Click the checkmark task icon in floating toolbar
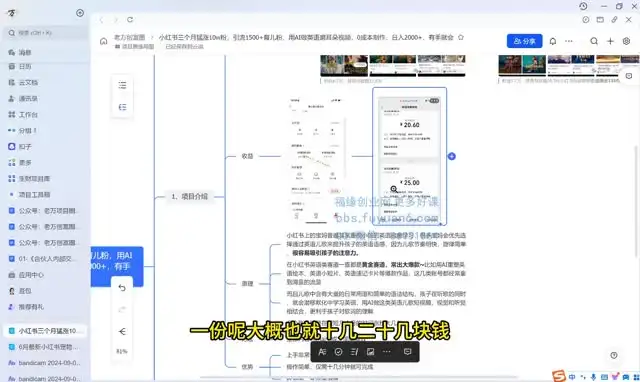Image resolution: width=640 pixels, height=382 pixels. point(338,352)
